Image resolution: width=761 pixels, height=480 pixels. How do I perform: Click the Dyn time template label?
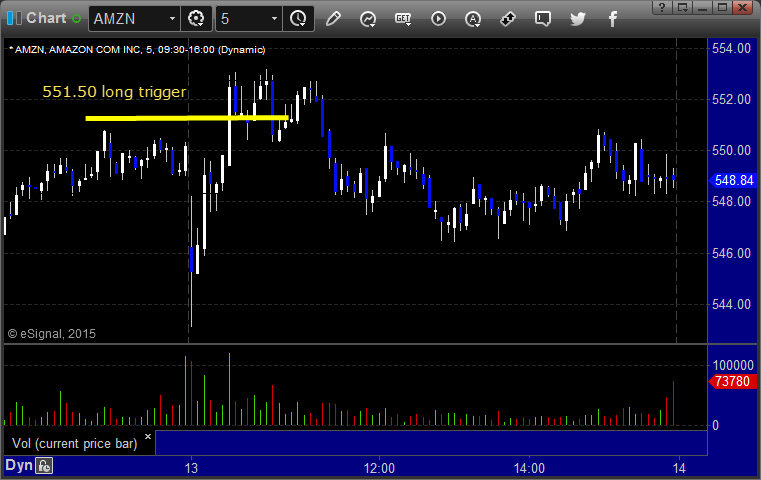point(18,465)
